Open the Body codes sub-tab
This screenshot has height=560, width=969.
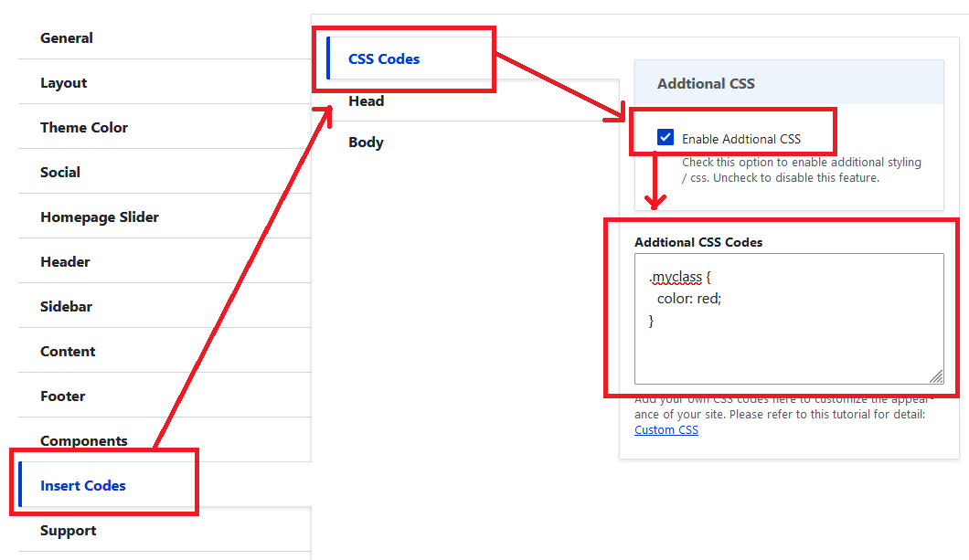[366, 143]
